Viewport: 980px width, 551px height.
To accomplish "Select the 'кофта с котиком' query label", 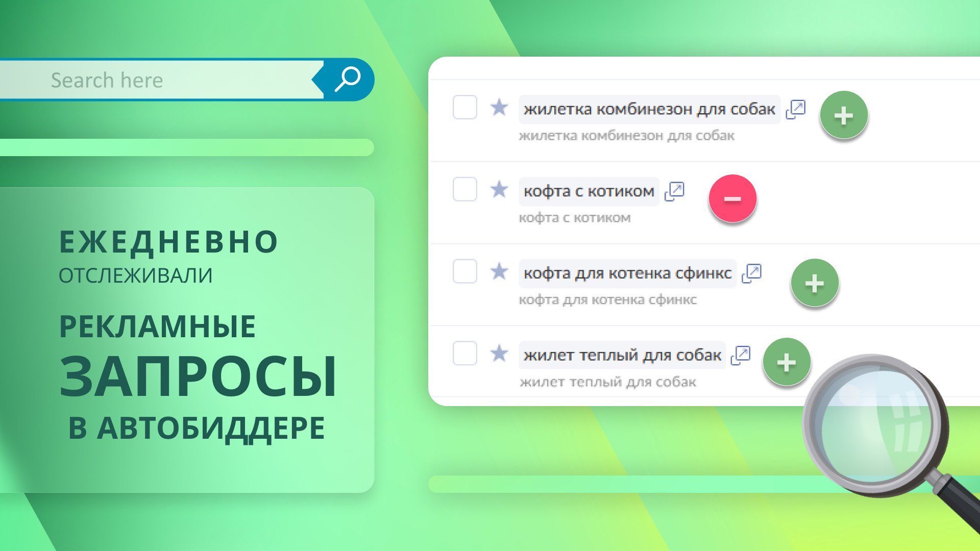I will (x=589, y=191).
